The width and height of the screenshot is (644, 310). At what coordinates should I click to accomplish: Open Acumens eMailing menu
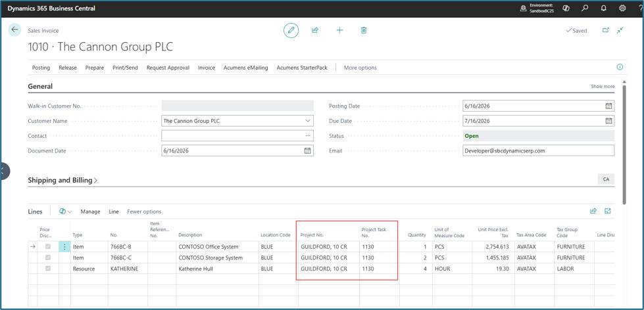[x=245, y=68]
